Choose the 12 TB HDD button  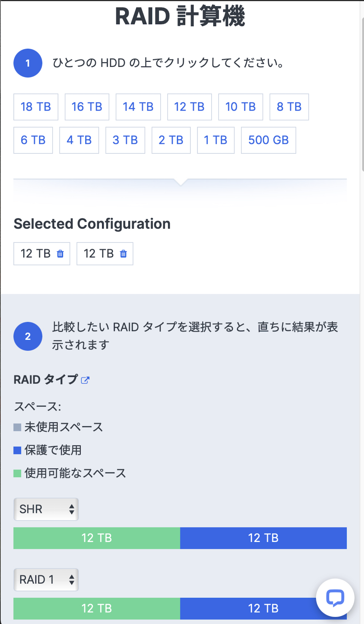189,107
